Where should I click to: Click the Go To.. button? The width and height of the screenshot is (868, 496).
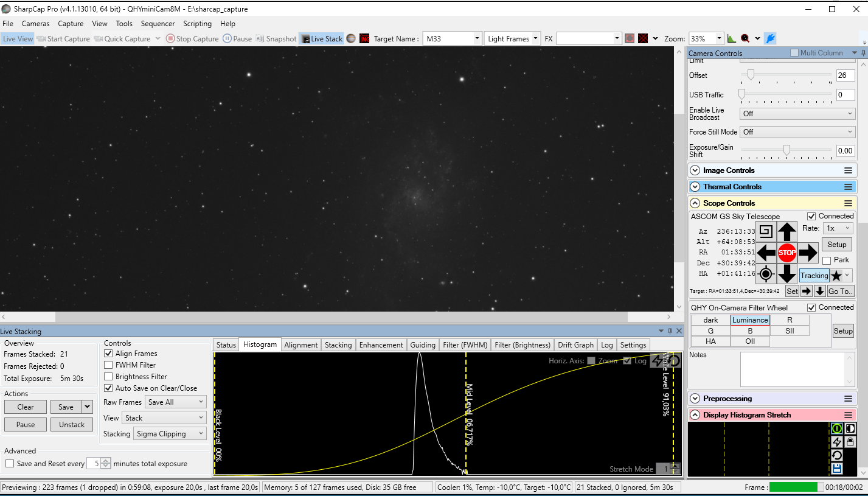(x=840, y=292)
